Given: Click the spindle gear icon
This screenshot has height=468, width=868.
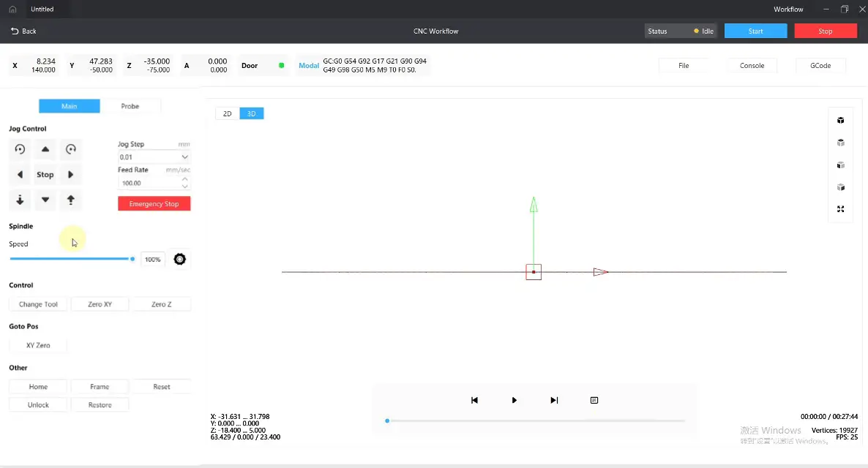Looking at the screenshot, I should (179, 259).
